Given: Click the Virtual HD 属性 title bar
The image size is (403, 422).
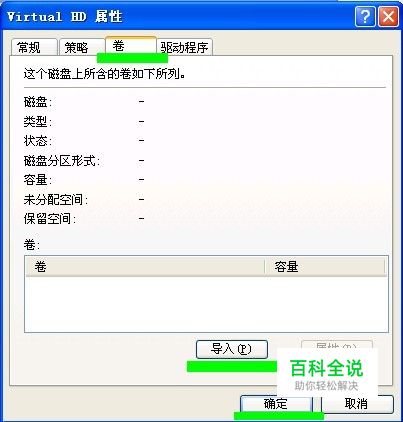Looking at the screenshot, I should point(177,17).
